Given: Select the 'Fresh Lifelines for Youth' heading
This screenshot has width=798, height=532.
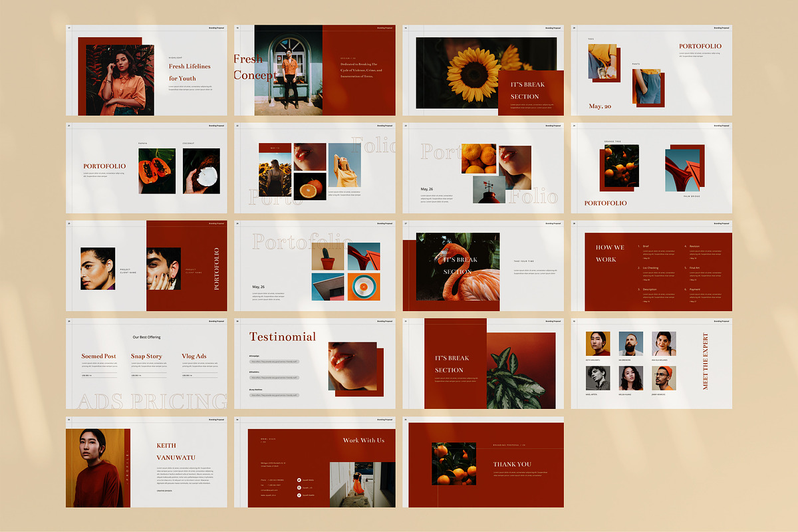Looking at the screenshot, I should [190, 72].
